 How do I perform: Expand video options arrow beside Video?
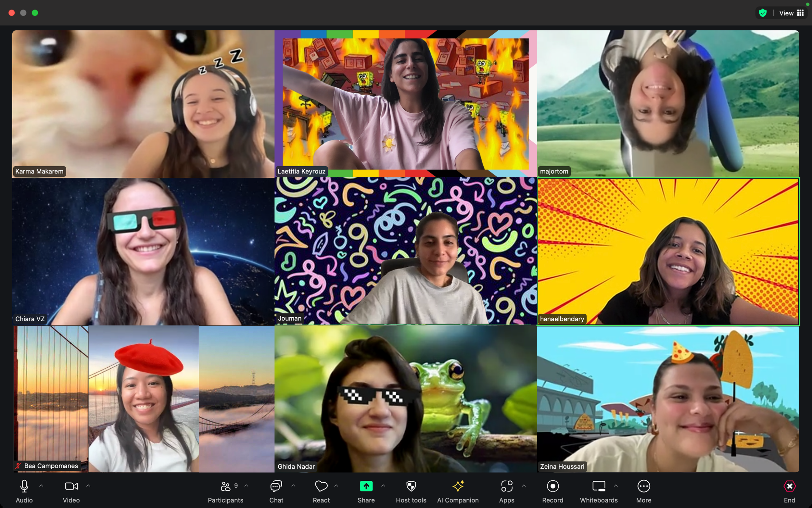[88, 486]
